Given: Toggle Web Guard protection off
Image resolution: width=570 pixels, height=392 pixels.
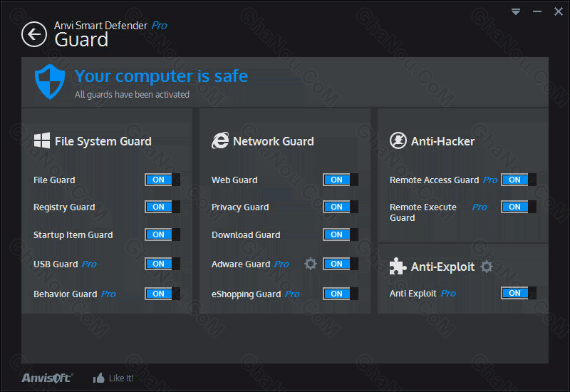Looking at the screenshot, I should 341,180.
